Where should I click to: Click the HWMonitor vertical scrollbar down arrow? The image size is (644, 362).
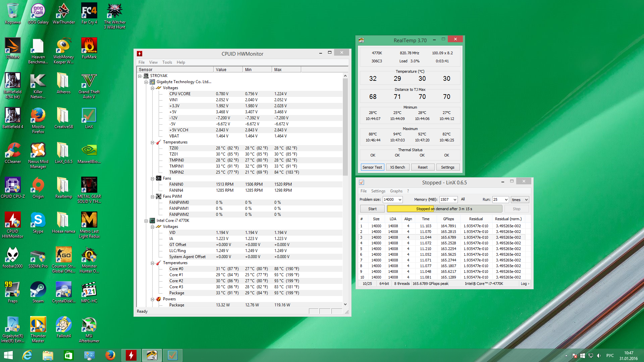pos(345,304)
